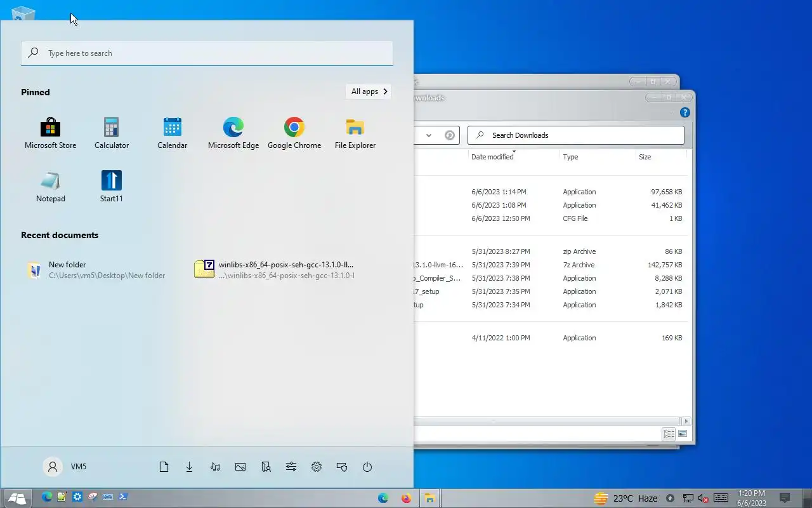This screenshot has height=508, width=812.
Task: Open Microsoft Edge from pinned apps
Action: point(233,133)
